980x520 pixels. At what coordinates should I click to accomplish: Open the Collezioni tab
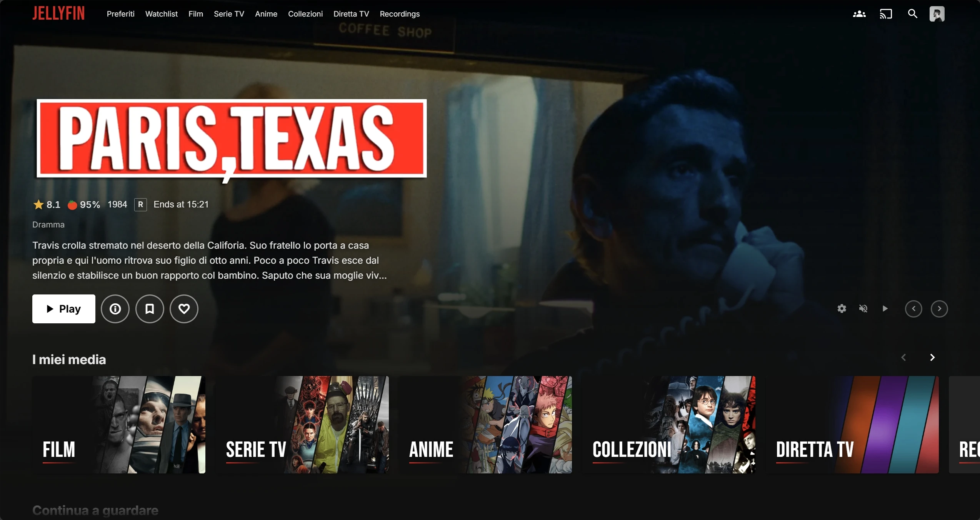(x=305, y=14)
